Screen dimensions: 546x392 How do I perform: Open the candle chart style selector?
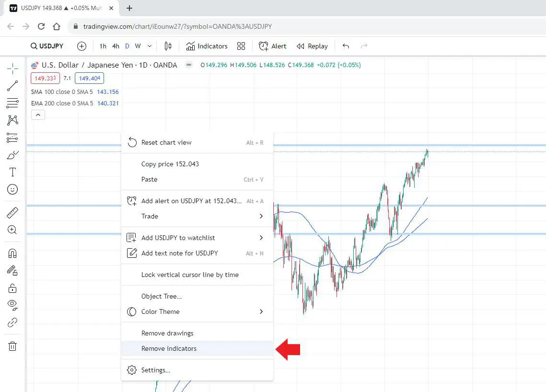(x=168, y=46)
